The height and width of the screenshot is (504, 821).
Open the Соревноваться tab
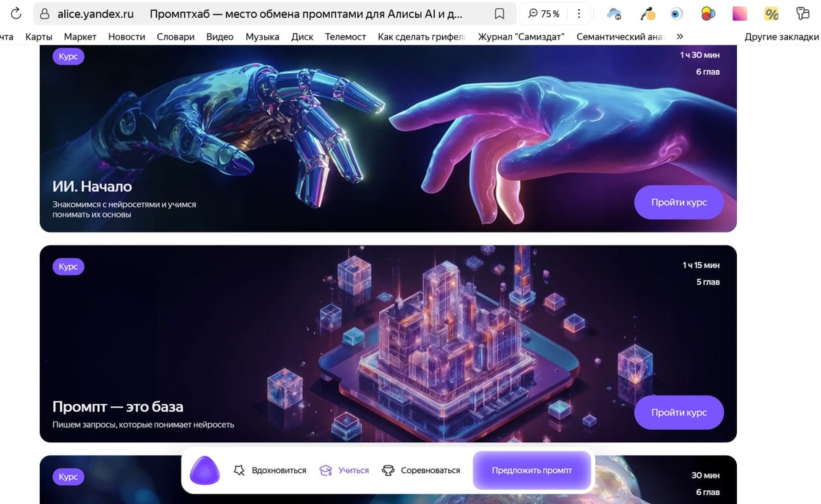tap(421, 470)
